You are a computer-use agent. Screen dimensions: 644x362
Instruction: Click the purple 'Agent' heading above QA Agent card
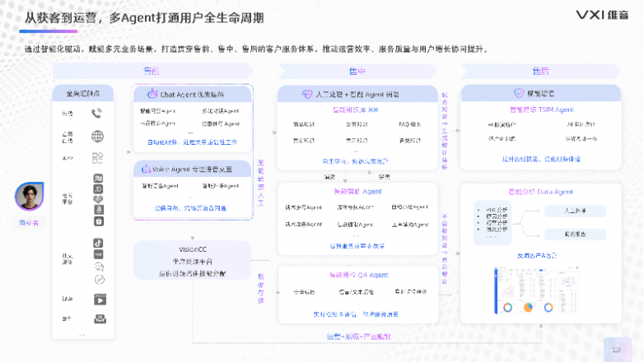[x=357, y=191]
